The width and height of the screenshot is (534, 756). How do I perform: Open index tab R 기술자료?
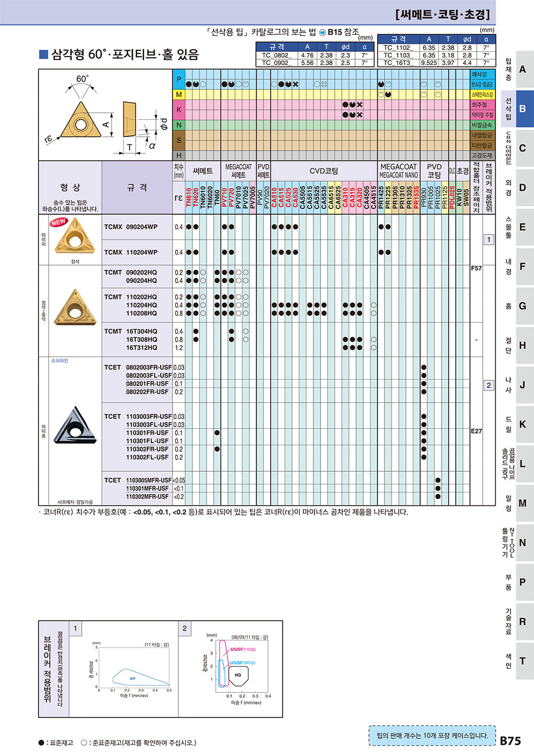pyautogui.click(x=517, y=622)
